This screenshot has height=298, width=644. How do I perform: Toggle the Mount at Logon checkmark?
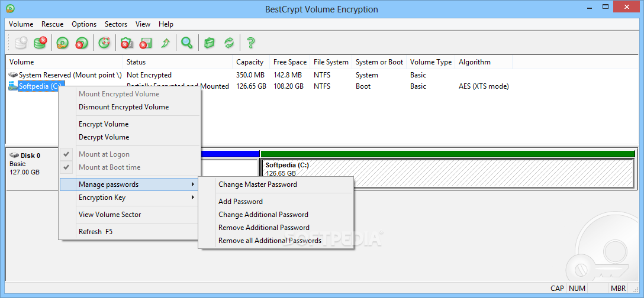point(66,154)
